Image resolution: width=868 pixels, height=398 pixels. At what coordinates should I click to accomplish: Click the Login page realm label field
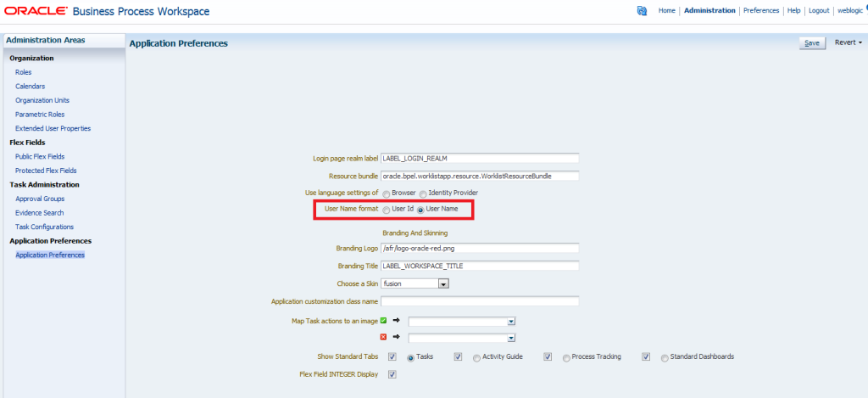click(480, 158)
